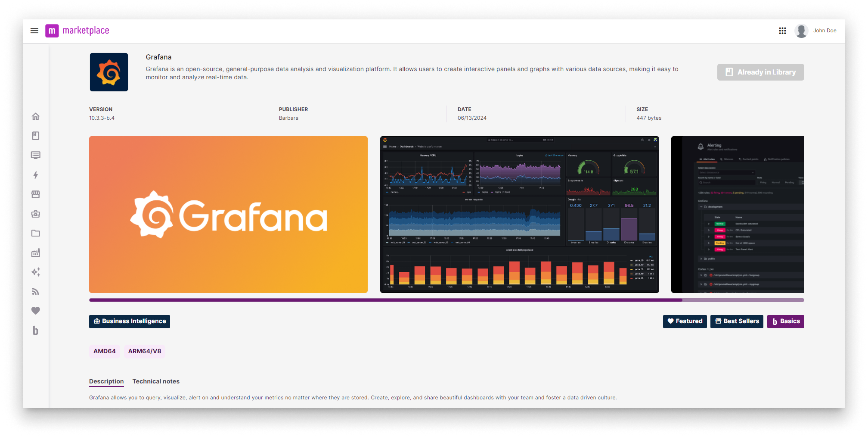Toggle the Basics filter
The width and height of the screenshot is (868, 436).
coord(785,321)
